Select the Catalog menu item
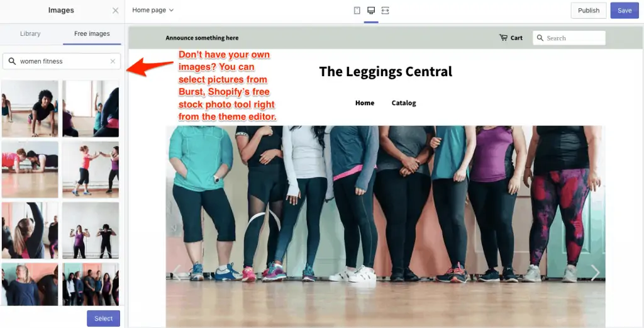Image resolution: width=644 pixels, height=328 pixels. coord(404,103)
